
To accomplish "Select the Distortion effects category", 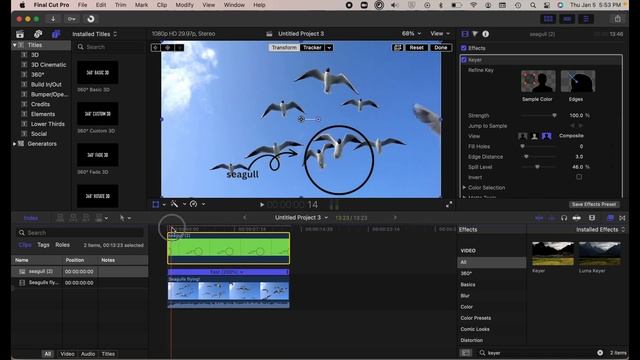I will (x=471, y=340).
